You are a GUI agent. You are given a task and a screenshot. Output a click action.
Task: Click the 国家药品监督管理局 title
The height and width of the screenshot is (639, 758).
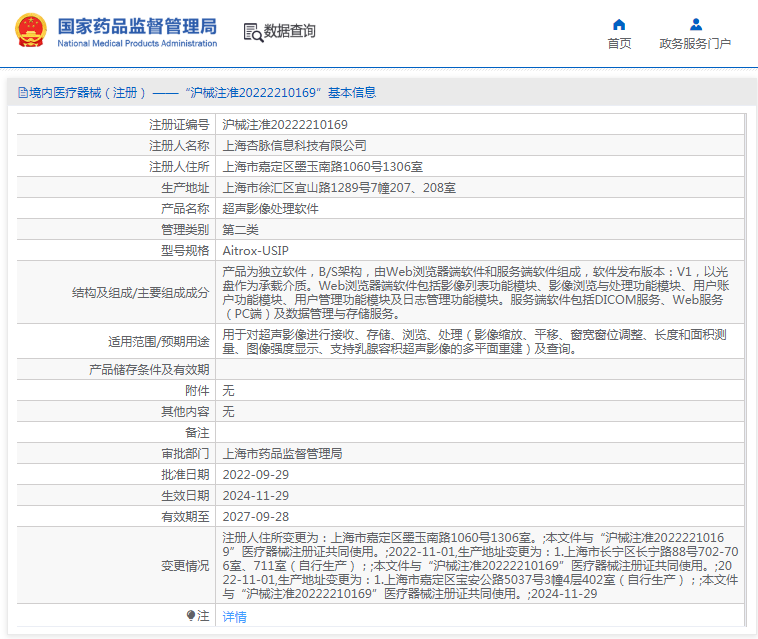point(137,26)
